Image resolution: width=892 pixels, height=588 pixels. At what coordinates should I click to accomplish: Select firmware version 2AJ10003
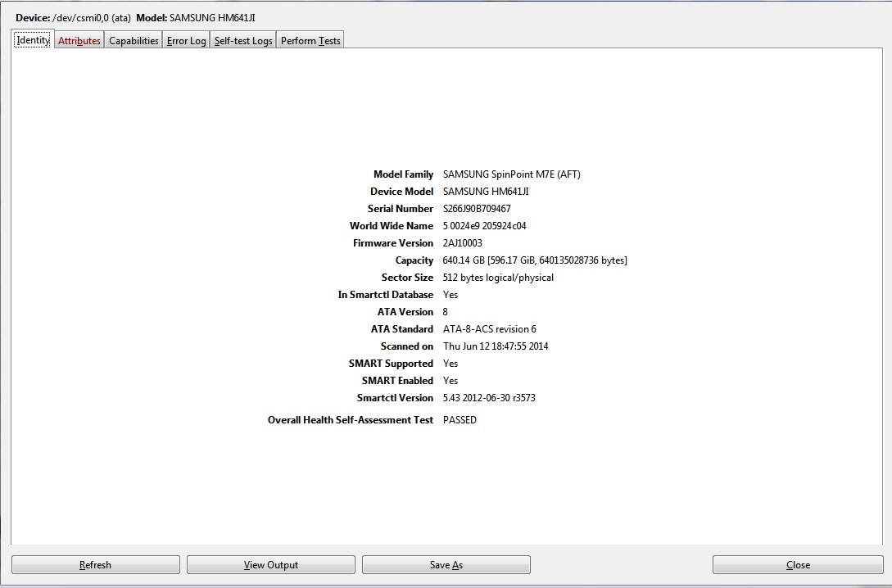463,243
